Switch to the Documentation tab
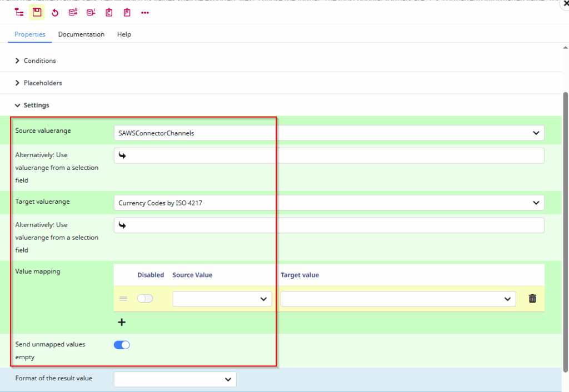 click(x=81, y=34)
